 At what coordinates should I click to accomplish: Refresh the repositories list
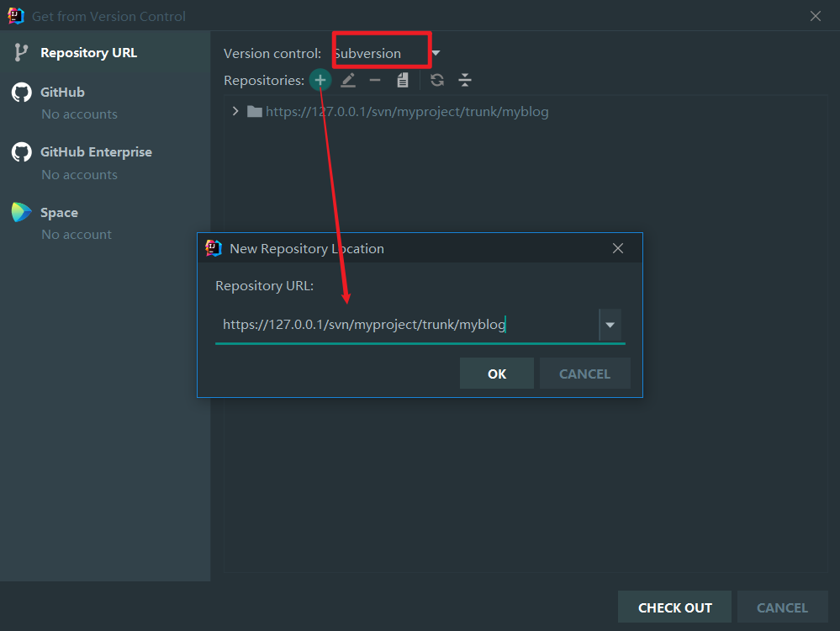coord(437,81)
